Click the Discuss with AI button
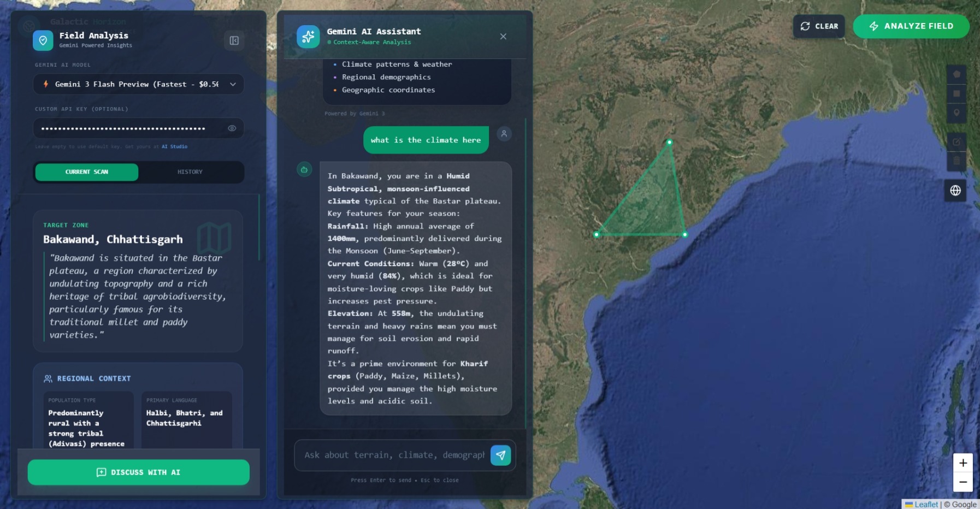The image size is (980, 509). click(139, 472)
